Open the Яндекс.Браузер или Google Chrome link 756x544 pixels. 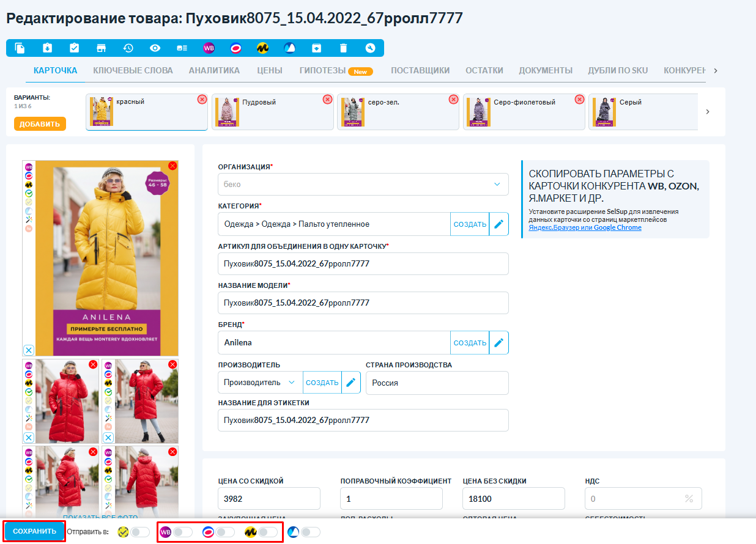pyautogui.click(x=585, y=227)
